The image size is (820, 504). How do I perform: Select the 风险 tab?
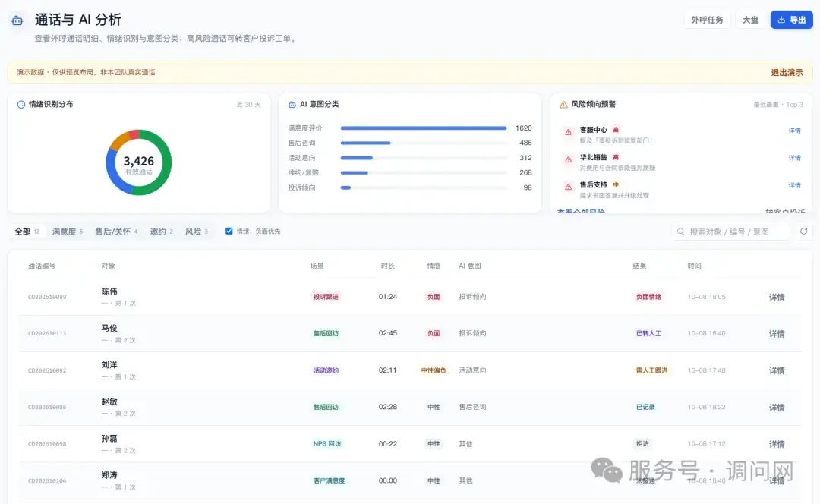point(197,231)
